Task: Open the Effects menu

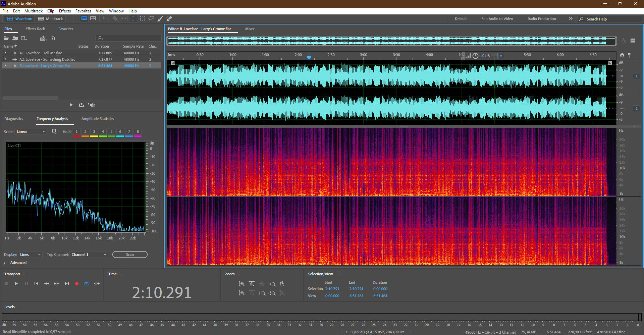Action: pos(65,11)
